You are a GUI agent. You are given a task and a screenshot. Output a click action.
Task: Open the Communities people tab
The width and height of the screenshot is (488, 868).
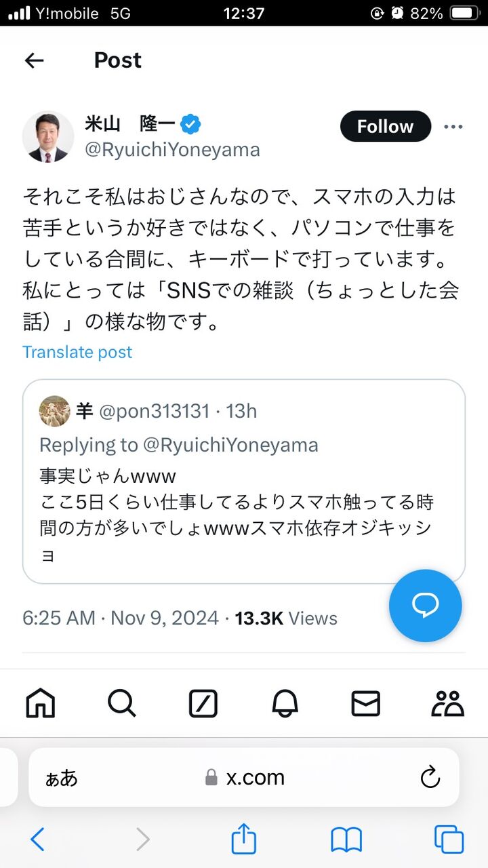pyautogui.click(x=447, y=703)
